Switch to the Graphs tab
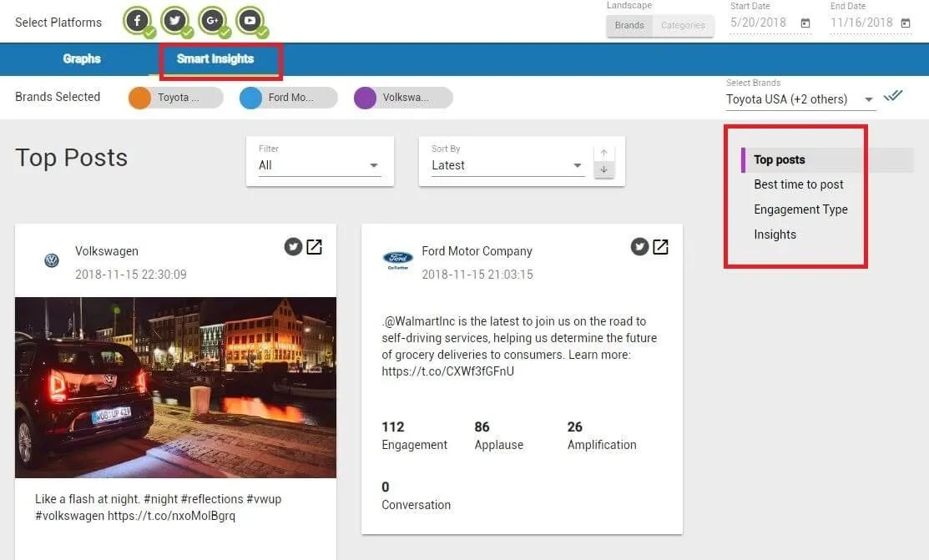Image resolution: width=929 pixels, height=560 pixels. click(x=82, y=59)
